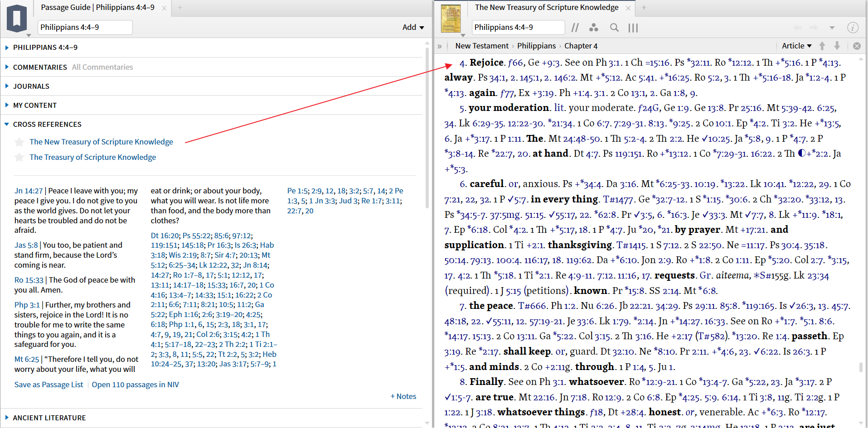Close The New Treasury tab

point(628,8)
